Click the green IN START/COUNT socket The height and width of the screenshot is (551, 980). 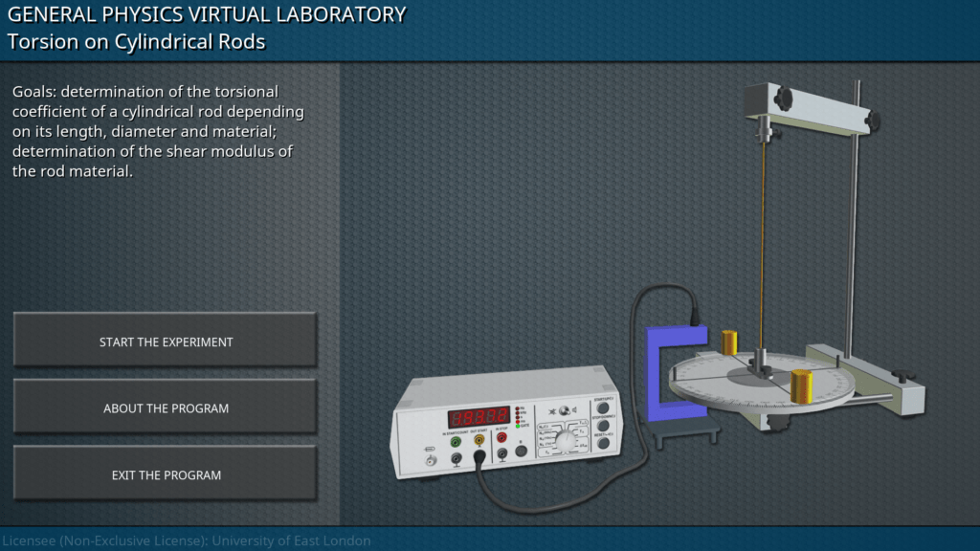coord(456,440)
